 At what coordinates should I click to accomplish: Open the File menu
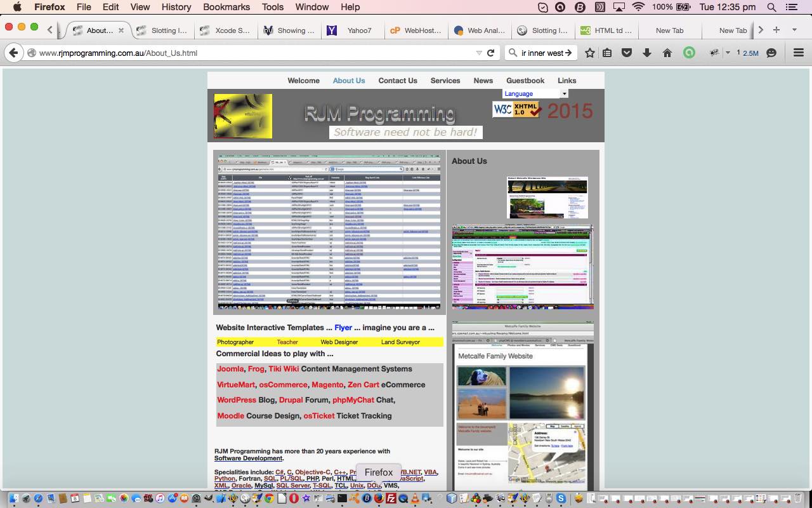pos(84,7)
